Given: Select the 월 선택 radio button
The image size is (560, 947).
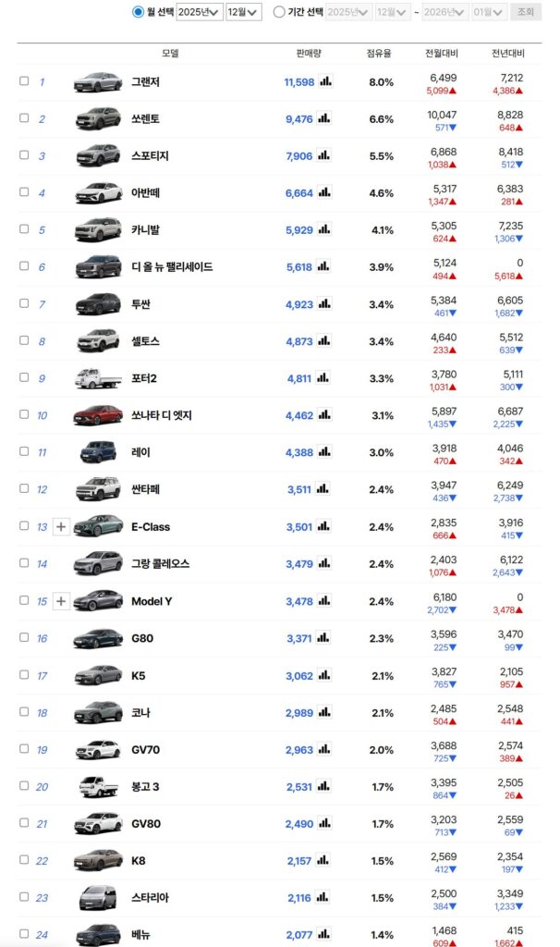Looking at the screenshot, I should 138,12.
